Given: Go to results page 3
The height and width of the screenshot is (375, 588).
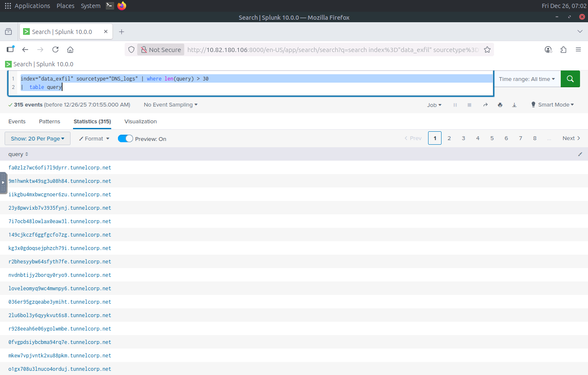Looking at the screenshot, I should [463, 138].
